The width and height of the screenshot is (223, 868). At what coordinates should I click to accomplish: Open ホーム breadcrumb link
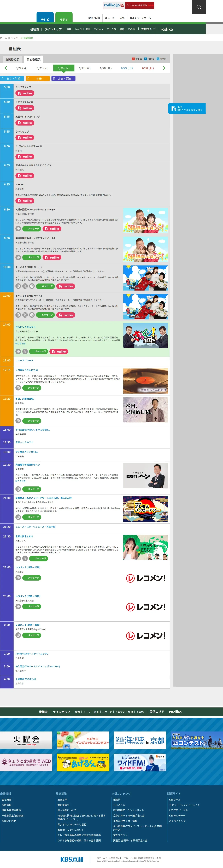click(3, 38)
